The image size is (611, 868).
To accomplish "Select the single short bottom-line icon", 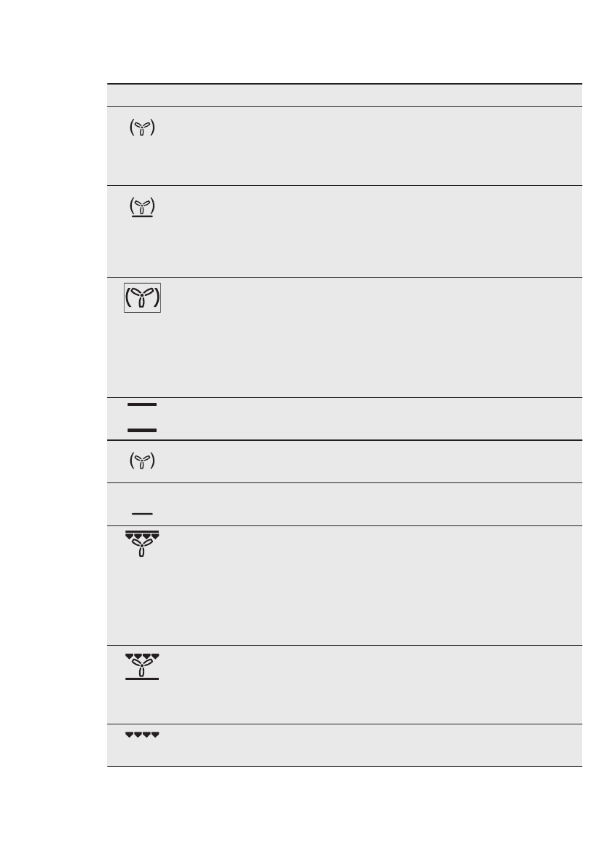I will coord(143,513).
